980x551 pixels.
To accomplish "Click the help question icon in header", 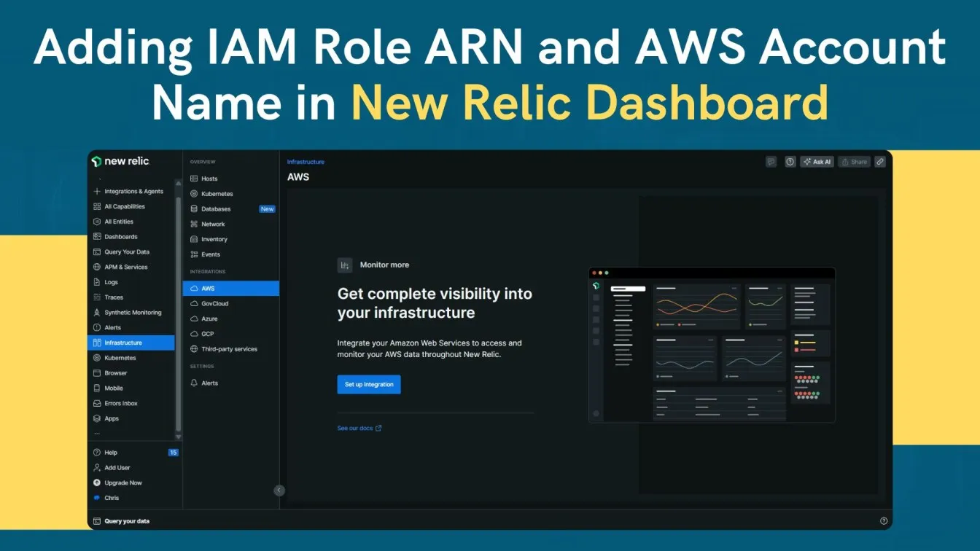I will [x=790, y=162].
